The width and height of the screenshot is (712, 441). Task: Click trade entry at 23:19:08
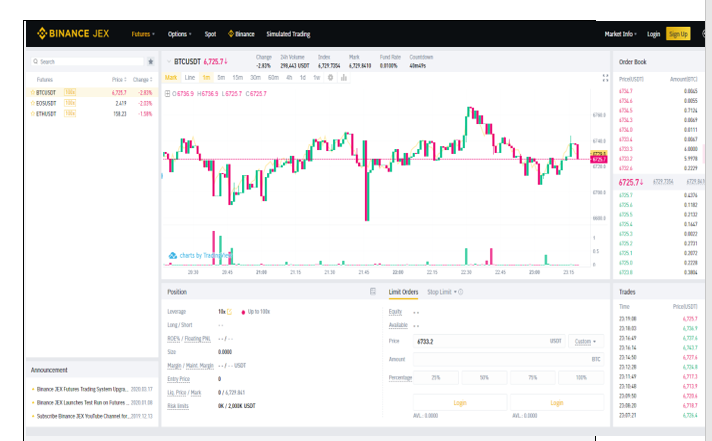658,319
